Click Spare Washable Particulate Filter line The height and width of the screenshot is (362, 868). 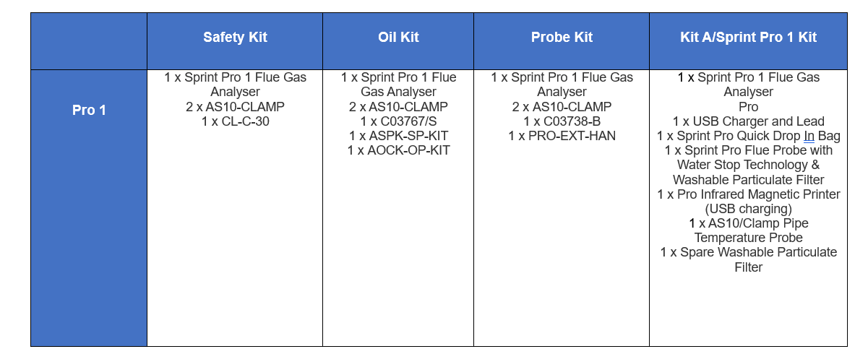748,259
